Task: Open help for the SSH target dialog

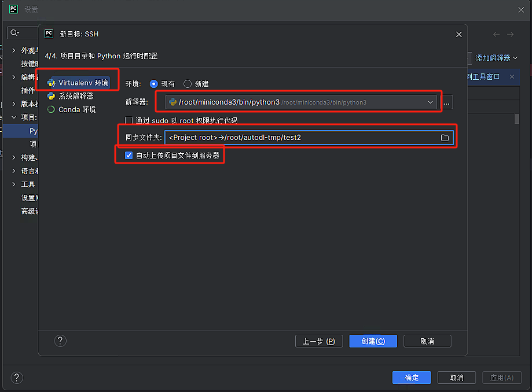Action: (60, 341)
